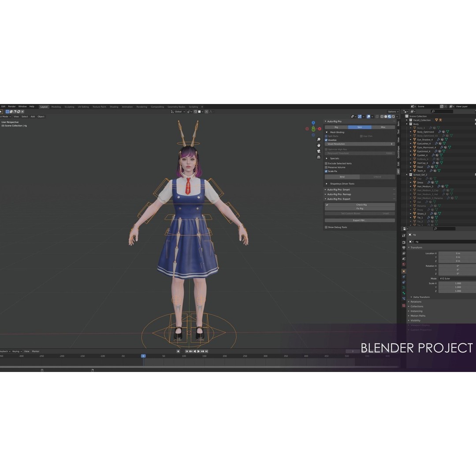Open rotation Mode XYZ Euler dropdown
The width and height of the screenshot is (476, 476).
[457, 279]
